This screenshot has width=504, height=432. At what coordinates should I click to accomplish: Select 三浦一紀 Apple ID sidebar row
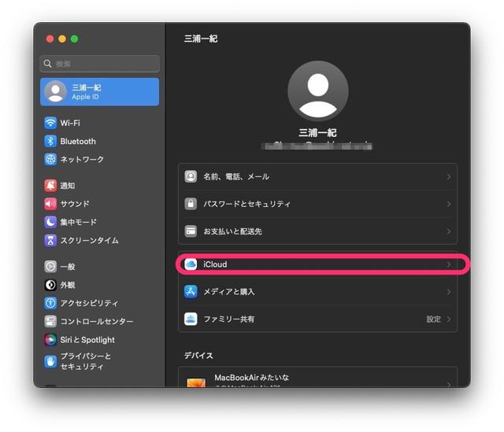pos(100,92)
